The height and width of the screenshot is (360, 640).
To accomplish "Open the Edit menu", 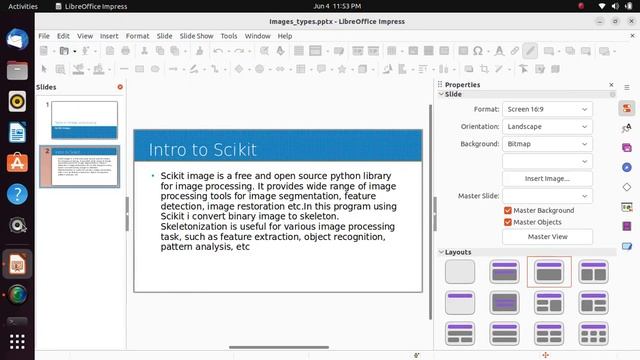I will [63, 36].
